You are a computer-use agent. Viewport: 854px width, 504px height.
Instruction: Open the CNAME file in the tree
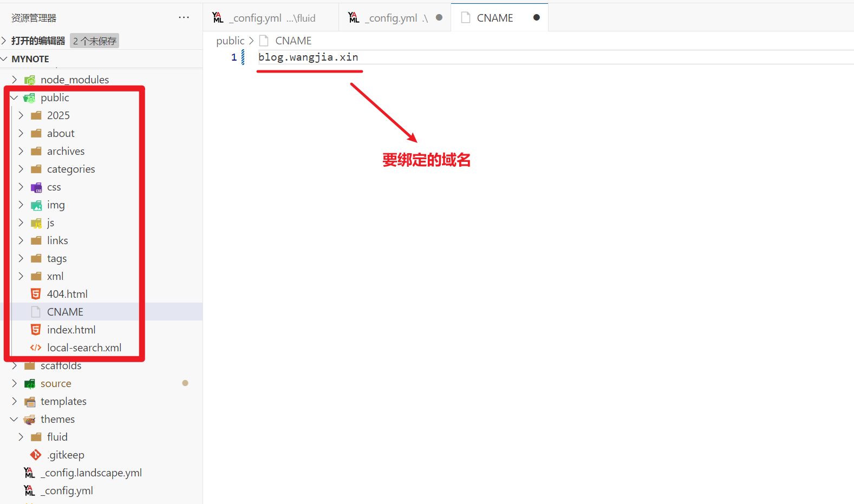tap(65, 312)
